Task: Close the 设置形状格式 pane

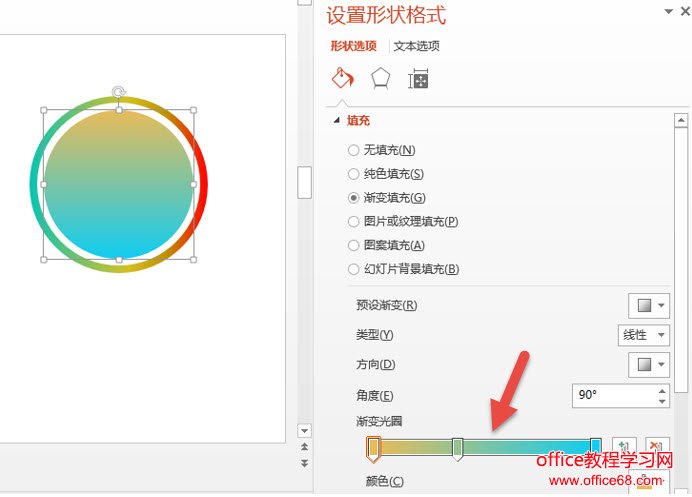Action: coord(685,11)
